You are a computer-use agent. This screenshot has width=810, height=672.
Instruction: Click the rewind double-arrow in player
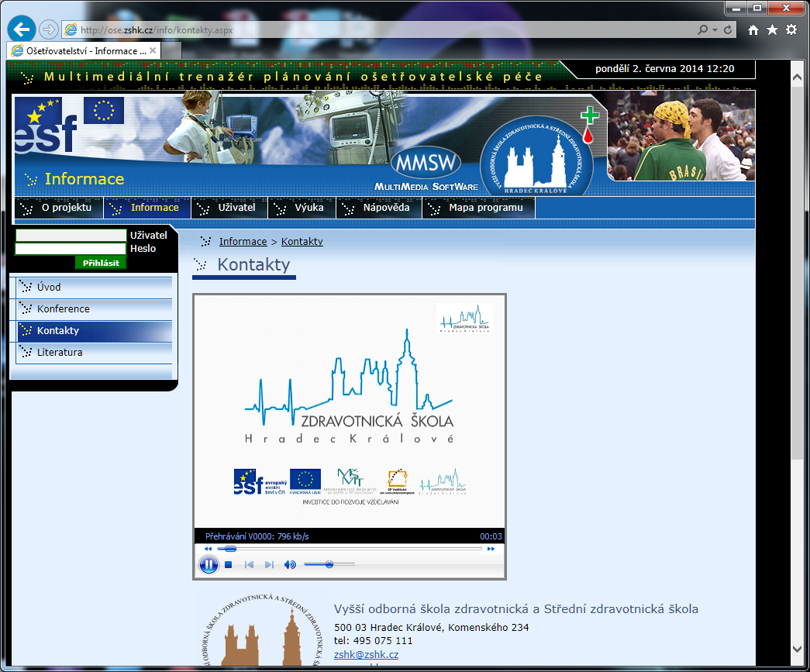(209, 549)
